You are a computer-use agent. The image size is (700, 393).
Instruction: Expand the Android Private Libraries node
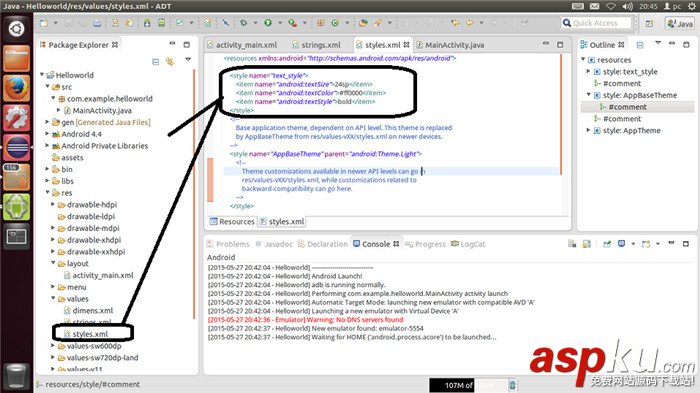[x=47, y=145]
